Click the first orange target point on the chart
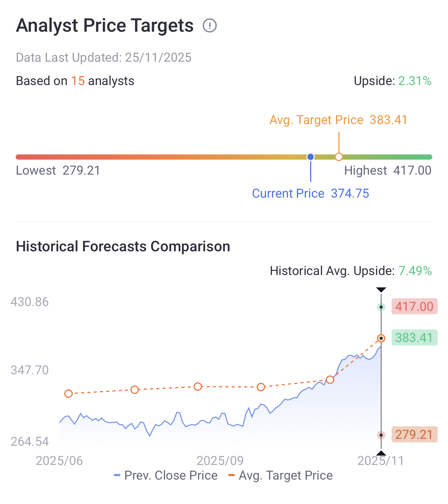448x504 pixels. coord(68,394)
